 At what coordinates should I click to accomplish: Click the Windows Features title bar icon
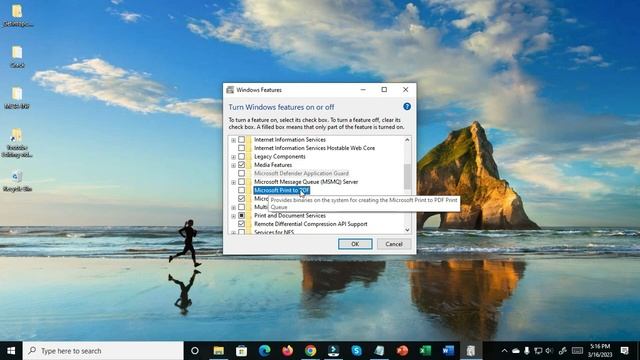[x=230, y=90]
